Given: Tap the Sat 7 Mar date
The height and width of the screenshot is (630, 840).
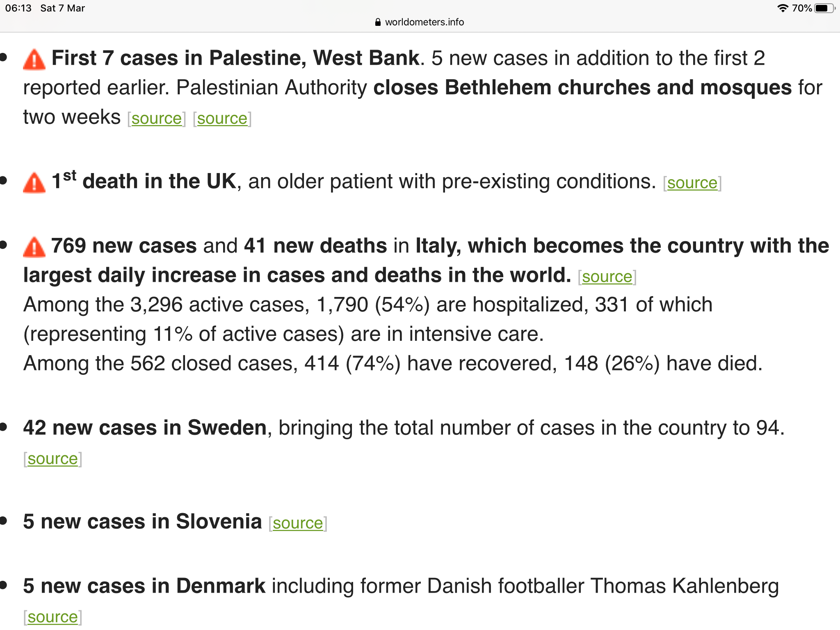Looking at the screenshot, I should 62,8.
